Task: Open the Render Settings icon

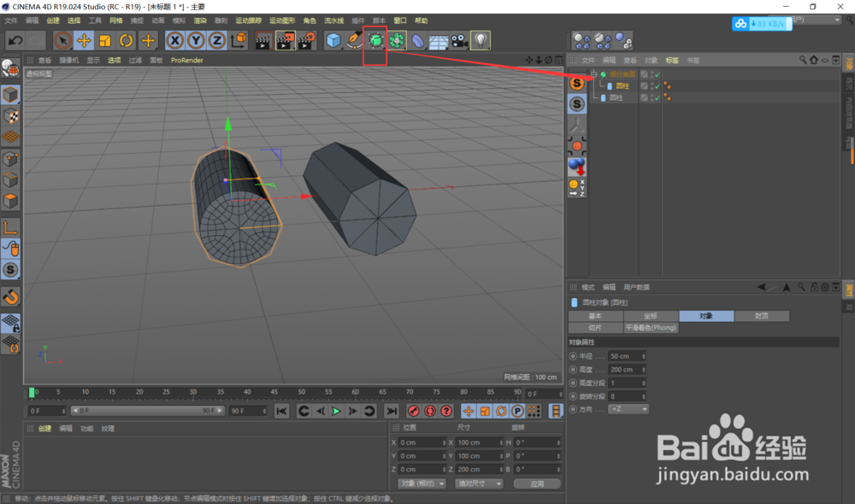Action: [x=304, y=40]
